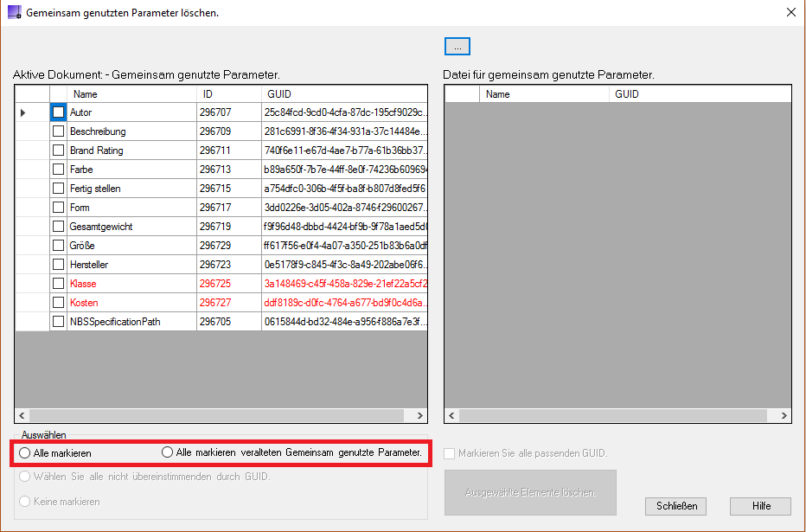Check the Autor parameter checkbox
Viewport: 806px width, 532px height.
[x=59, y=112]
